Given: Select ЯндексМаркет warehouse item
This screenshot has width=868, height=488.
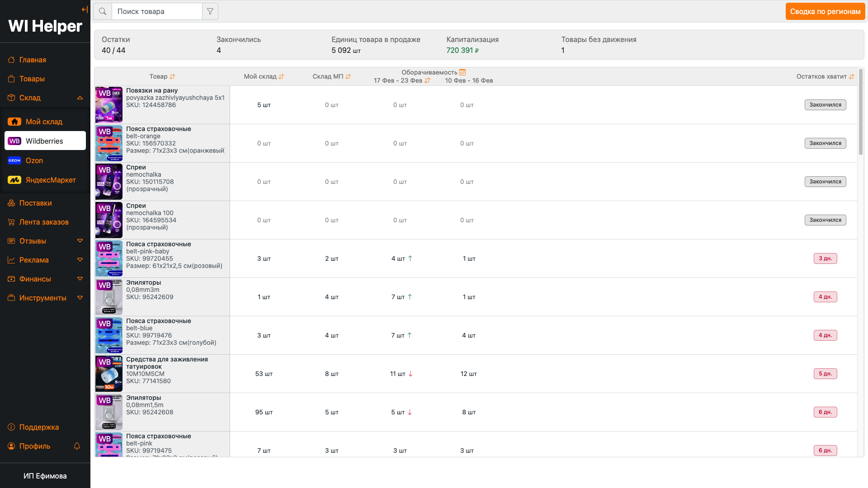Looking at the screenshot, I should tap(50, 180).
